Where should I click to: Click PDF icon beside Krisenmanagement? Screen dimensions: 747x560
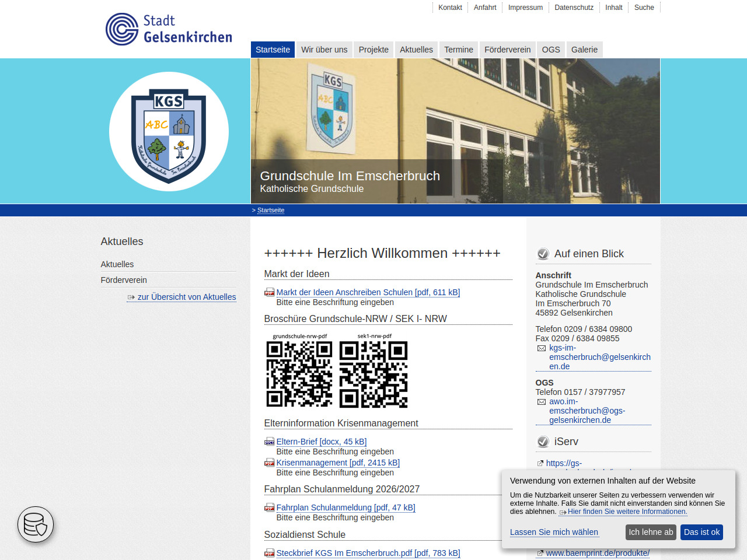(x=269, y=463)
